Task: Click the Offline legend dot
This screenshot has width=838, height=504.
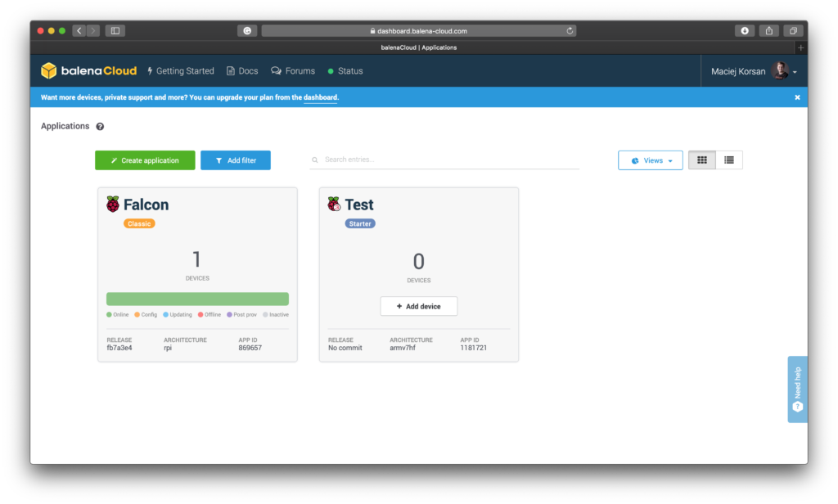Action: click(x=200, y=315)
